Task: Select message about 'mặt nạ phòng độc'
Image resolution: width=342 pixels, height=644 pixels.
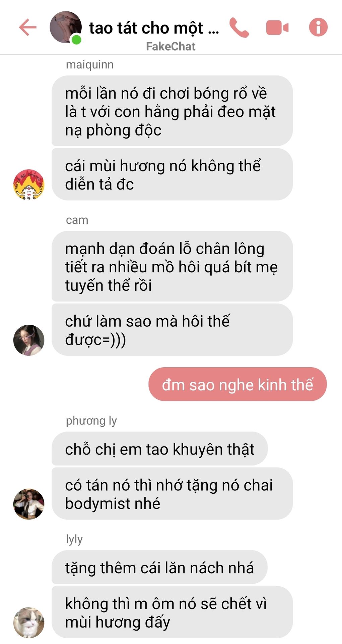Action: point(172,111)
